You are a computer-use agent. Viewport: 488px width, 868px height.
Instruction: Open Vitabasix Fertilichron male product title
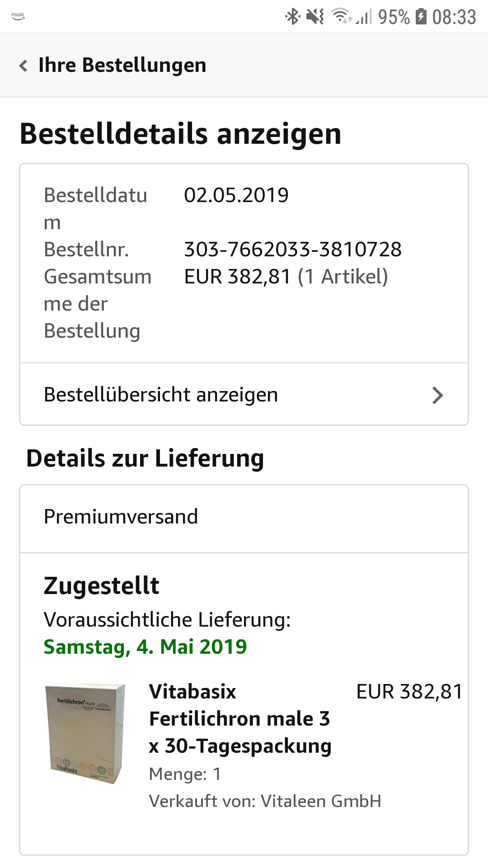click(x=239, y=719)
